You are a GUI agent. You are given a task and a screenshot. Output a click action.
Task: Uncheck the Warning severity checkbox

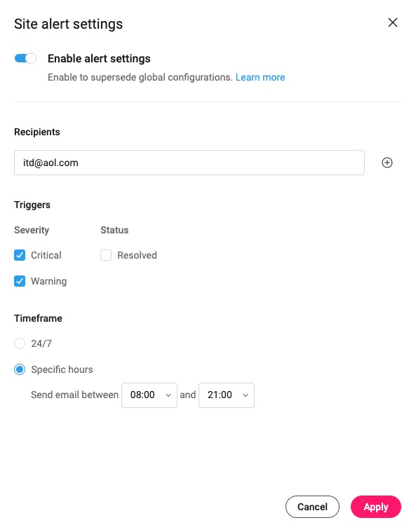(x=20, y=281)
